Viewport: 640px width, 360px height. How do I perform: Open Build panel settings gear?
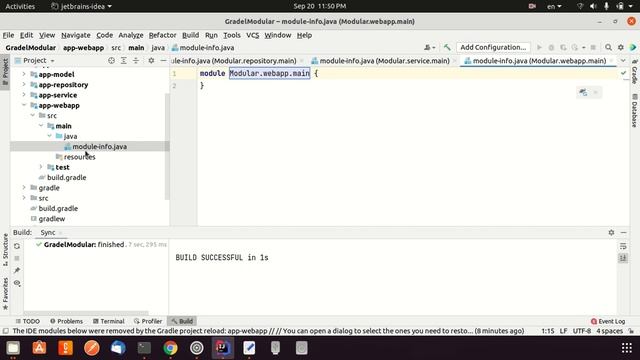pos(611,232)
